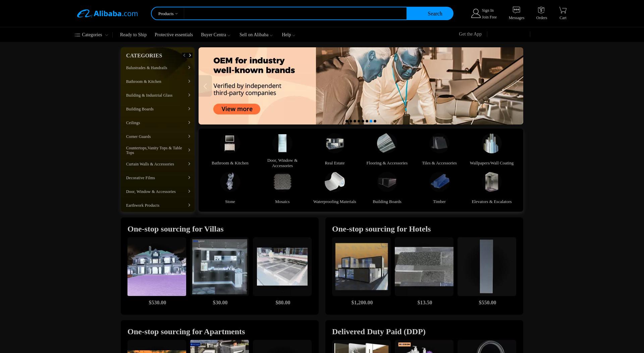Click the blue Search button
Screen dimensions: 644x353
430,14
